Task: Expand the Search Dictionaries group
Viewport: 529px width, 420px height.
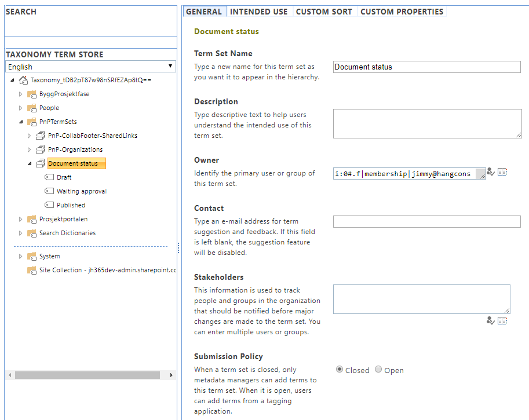Action: point(21,233)
